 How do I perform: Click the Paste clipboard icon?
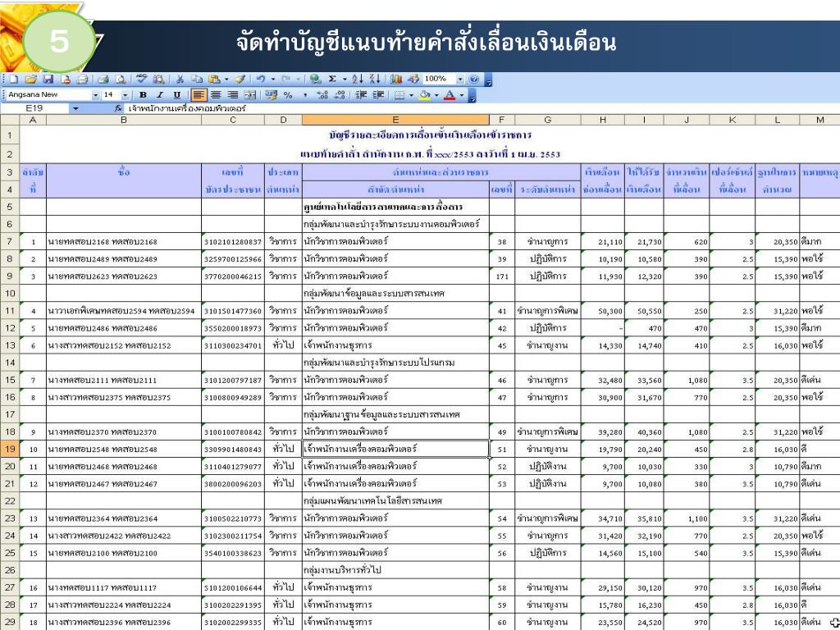point(215,80)
